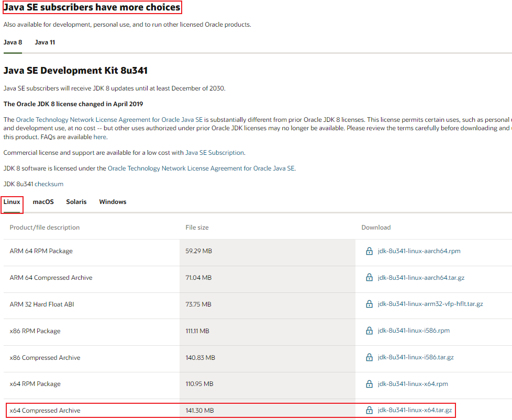Open the JDK 8u341 checksum link

pos(49,184)
